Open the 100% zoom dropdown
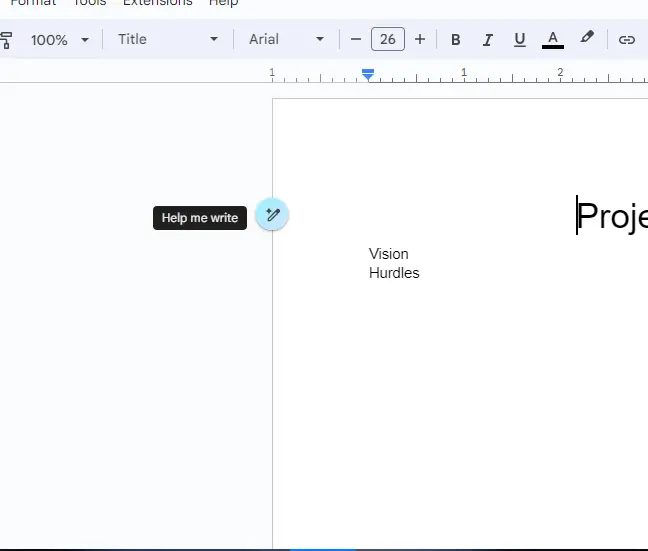 [x=60, y=40]
